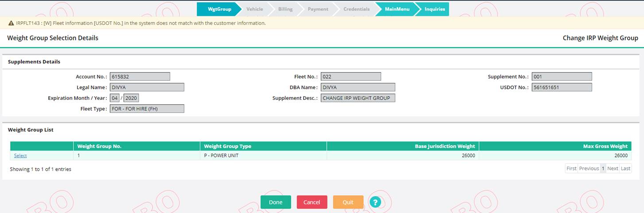Click the orange Quit button
Screen dimensions: 644x213
click(x=348, y=202)
